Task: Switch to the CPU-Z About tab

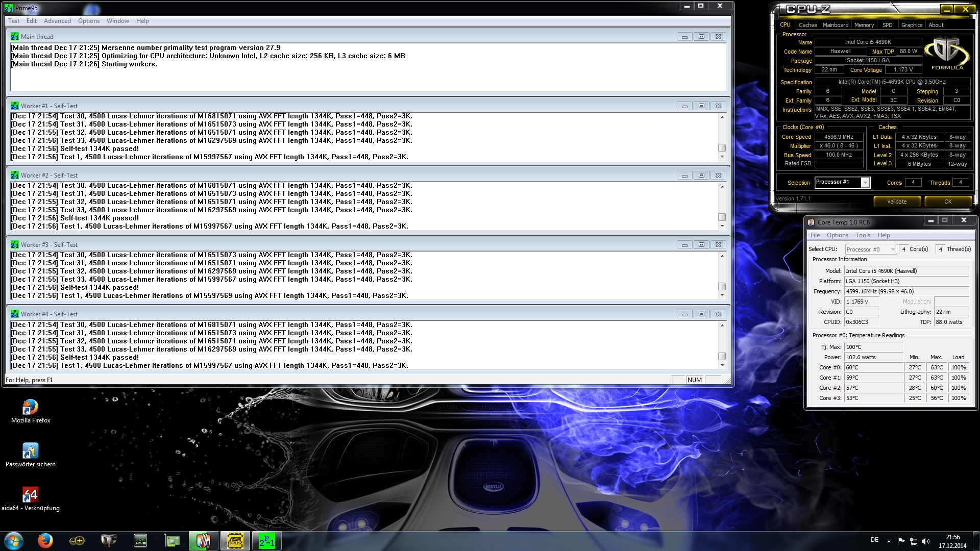Action: (936, 24)
